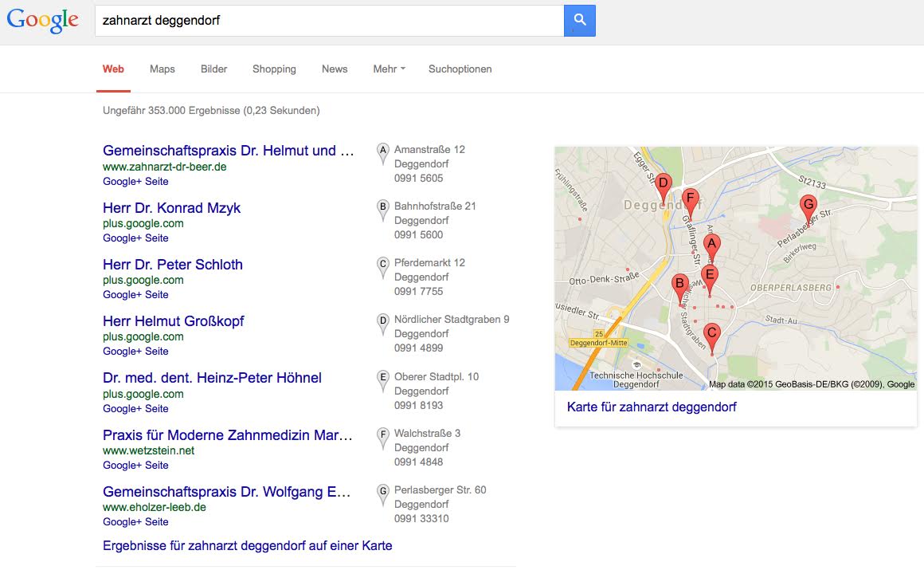Select red pin E on the map
This screenshot has height=574, width=924.
(710, 278)
